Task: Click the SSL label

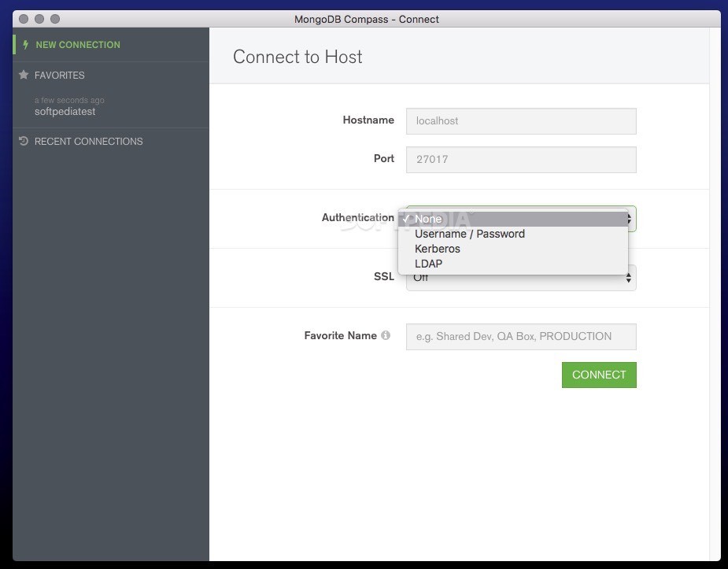Action: point(384,276)
